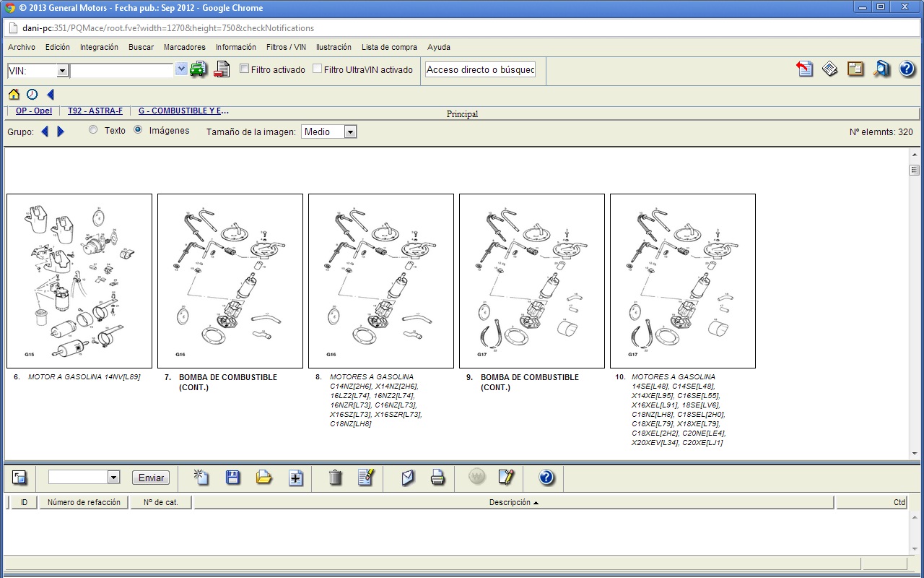This screenshot has height=578, width=924.
Task: Expand the VIN type dropdown
Action: coord(62,70)
